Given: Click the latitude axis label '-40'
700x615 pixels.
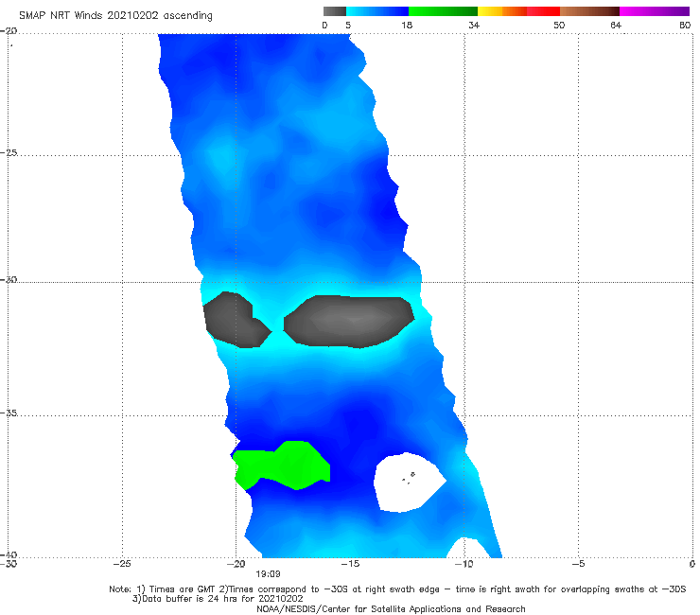Looking at the screenshot, I should 9,554.
